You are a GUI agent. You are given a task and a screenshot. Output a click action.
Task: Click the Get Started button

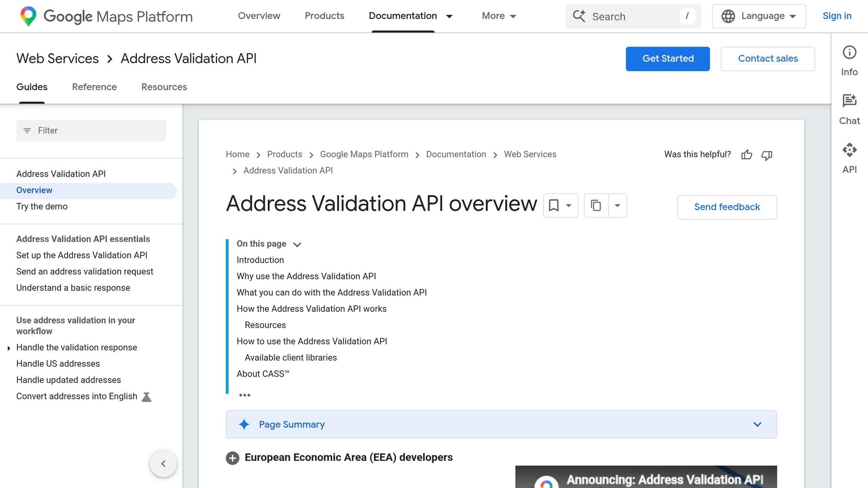668,58
